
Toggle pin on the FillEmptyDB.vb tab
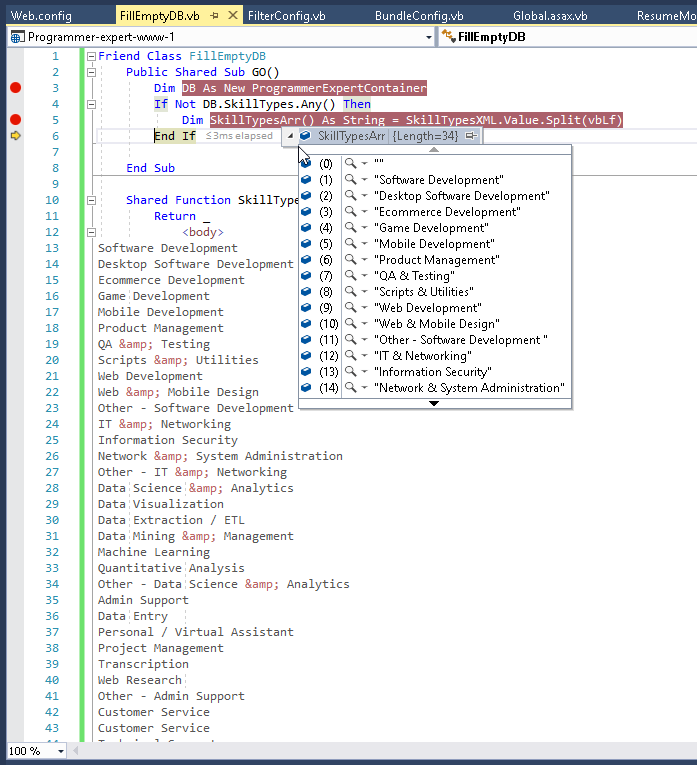(x=214, y=16)
